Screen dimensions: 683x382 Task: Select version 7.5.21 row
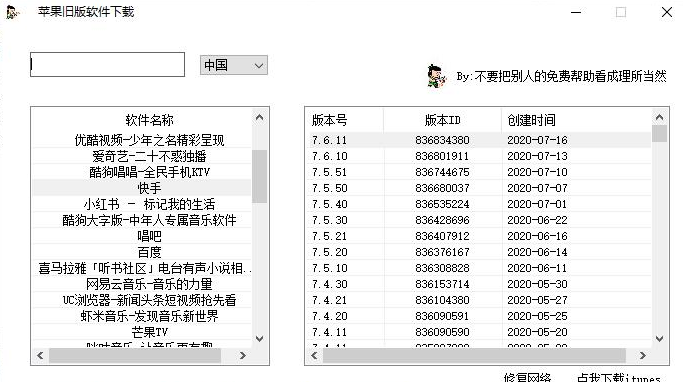coord(479,236)
